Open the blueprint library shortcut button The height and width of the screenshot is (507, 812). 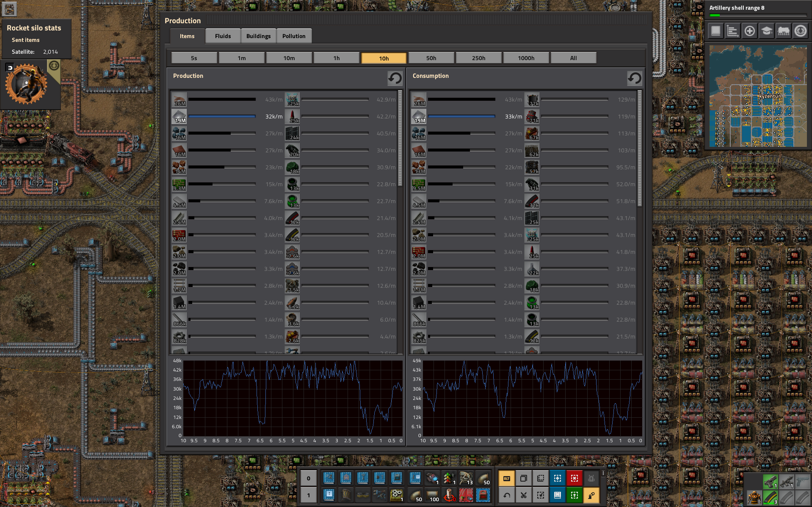pos(715,31)
